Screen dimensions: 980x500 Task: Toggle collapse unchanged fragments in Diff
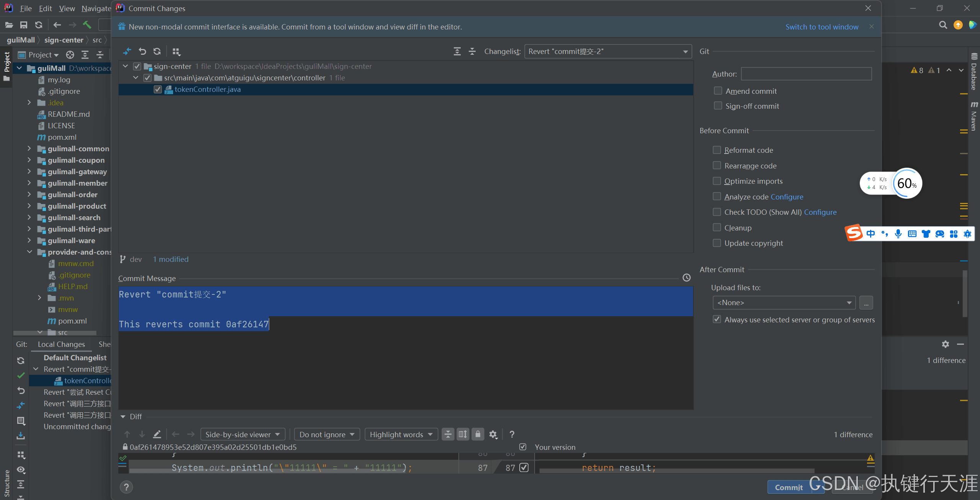tap(448, 434)
